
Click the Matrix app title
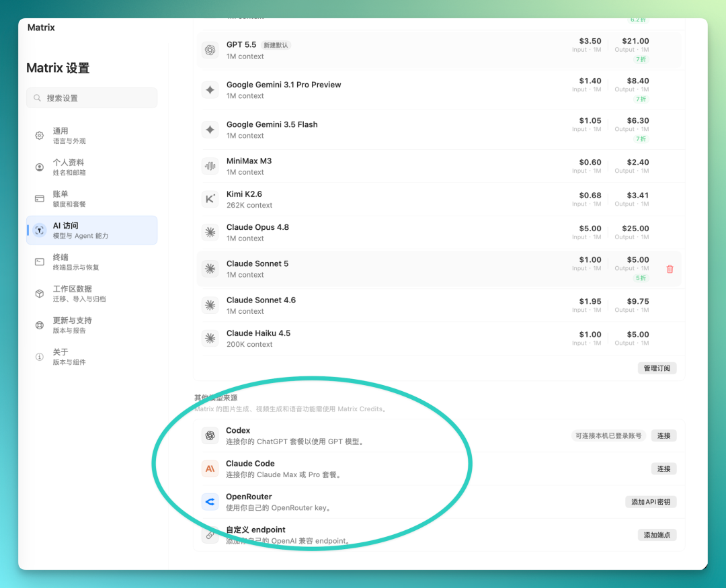pos(41,28)
